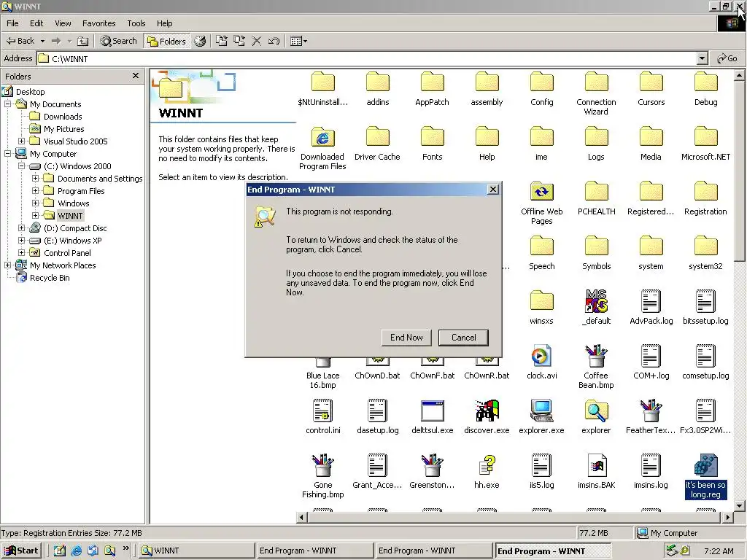This screenshot has height=560, width=747.
Task: Open the Tools menu
Action: (x=136, y=23)
